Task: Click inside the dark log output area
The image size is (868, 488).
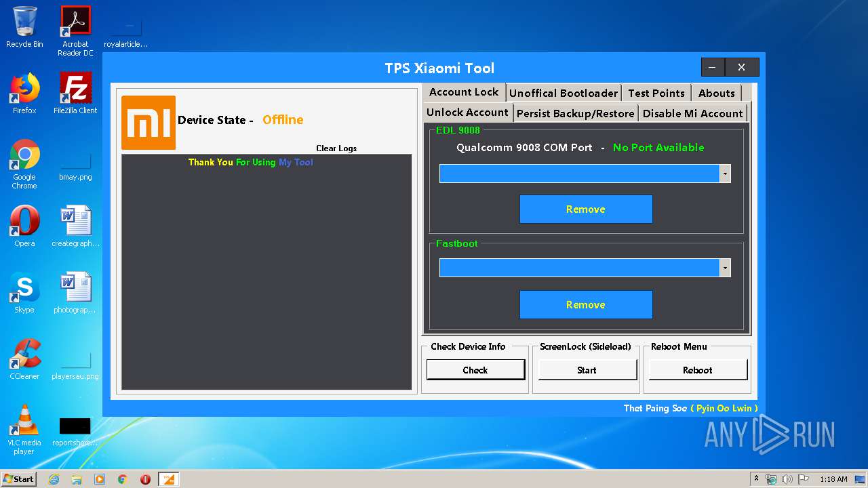Action: click(x=267, y=272)
